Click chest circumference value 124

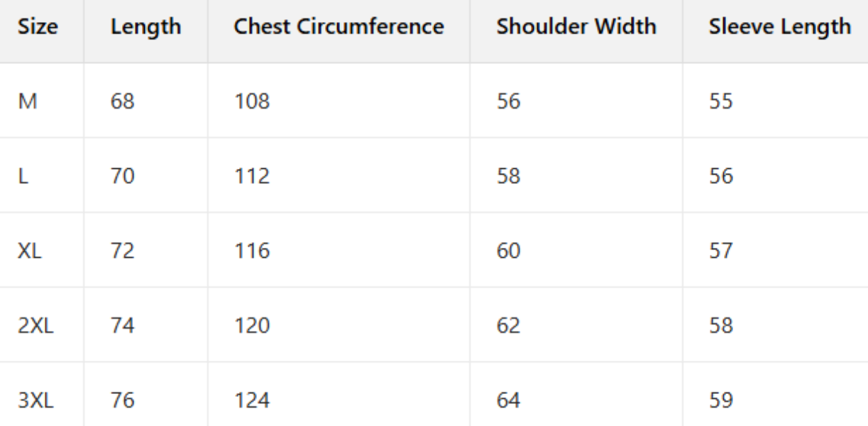coord(252,400)
